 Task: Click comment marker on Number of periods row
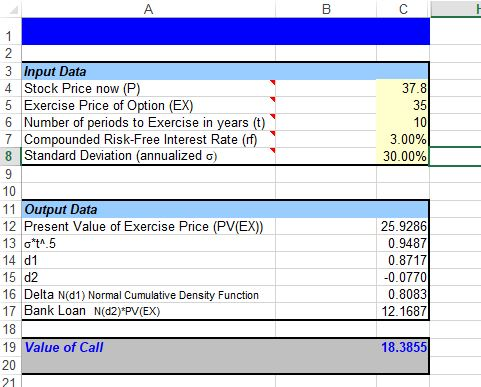273,116
